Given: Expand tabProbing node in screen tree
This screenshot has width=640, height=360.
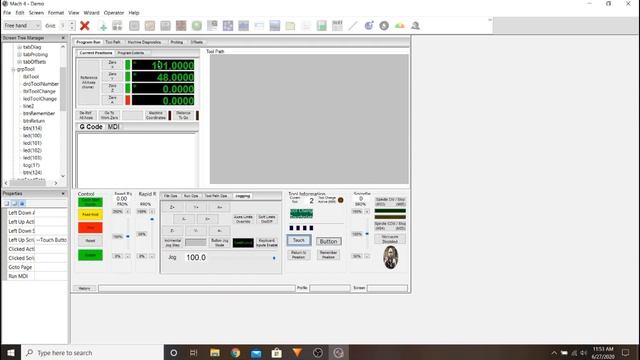Looking at the screenshot, I should coord(19,55).
